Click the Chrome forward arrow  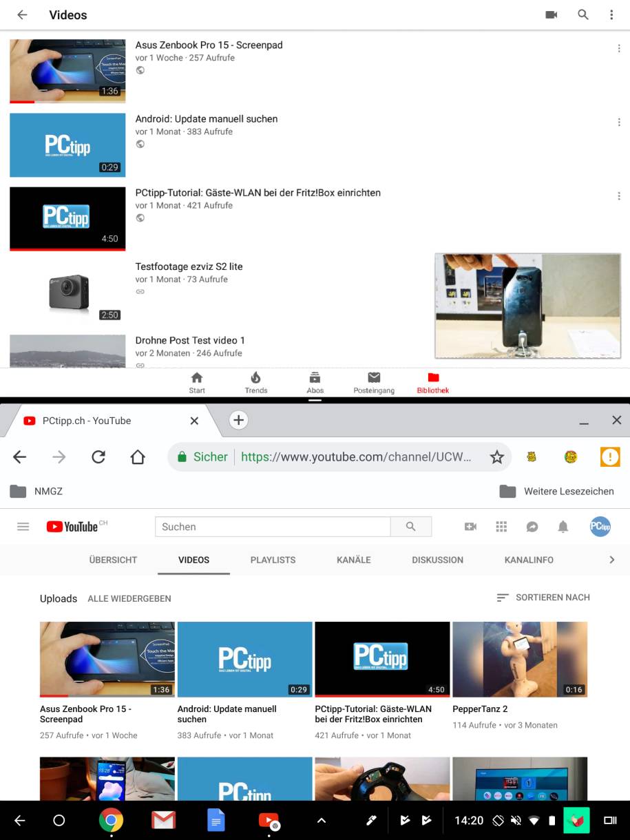59,456
